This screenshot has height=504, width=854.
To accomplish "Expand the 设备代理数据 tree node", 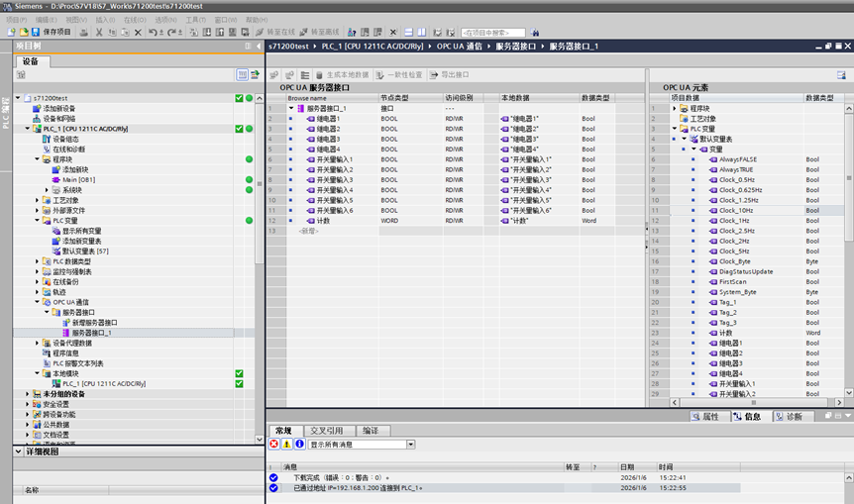I will click(38, 343).
